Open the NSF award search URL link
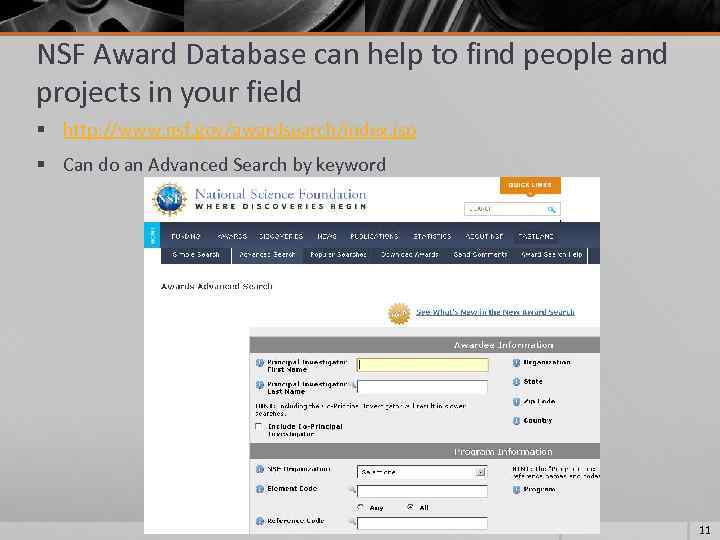Viewport: 720px width, 540px height. (239, 130)
